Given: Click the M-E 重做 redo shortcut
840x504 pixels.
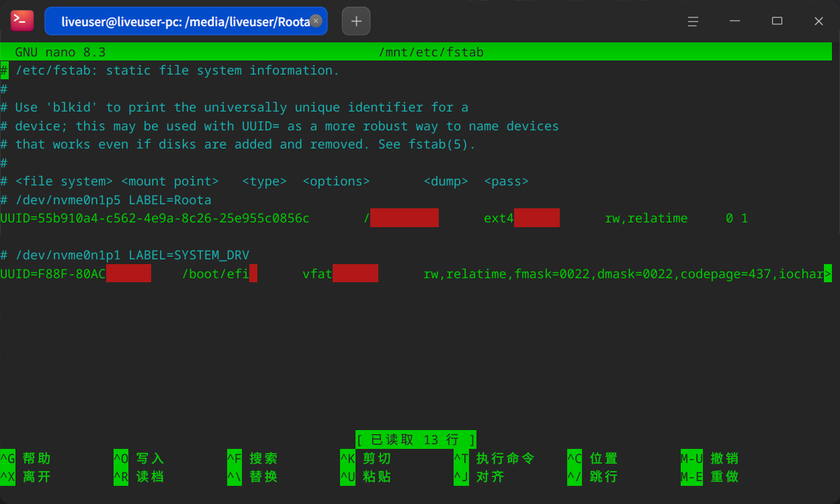Looking at the screenshot, I should pos(710,476).
